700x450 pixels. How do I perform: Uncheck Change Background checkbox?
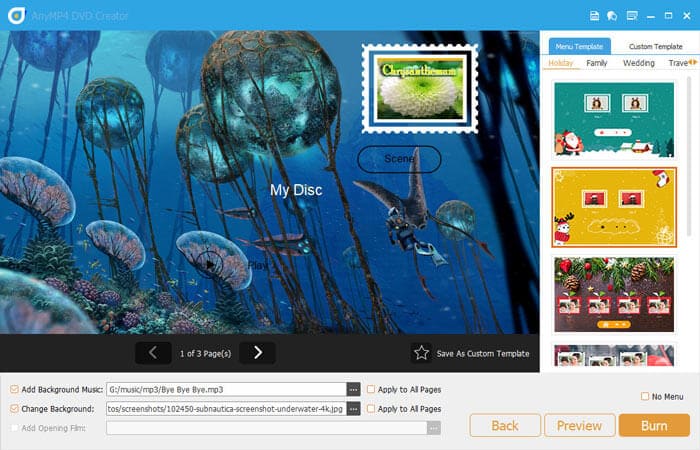point(13,409)
